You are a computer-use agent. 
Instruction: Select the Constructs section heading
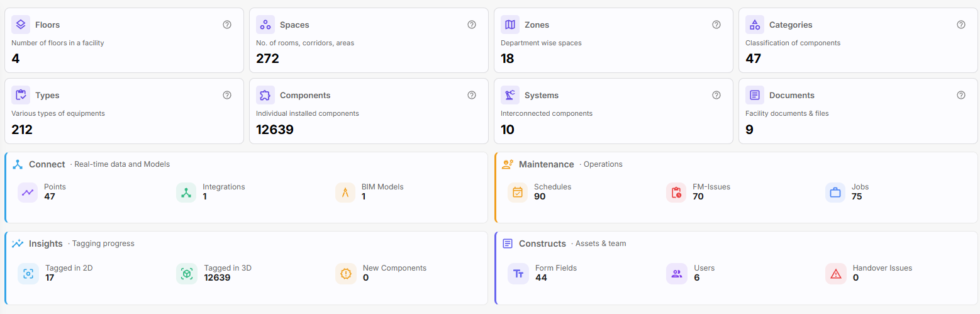(542, 244)
